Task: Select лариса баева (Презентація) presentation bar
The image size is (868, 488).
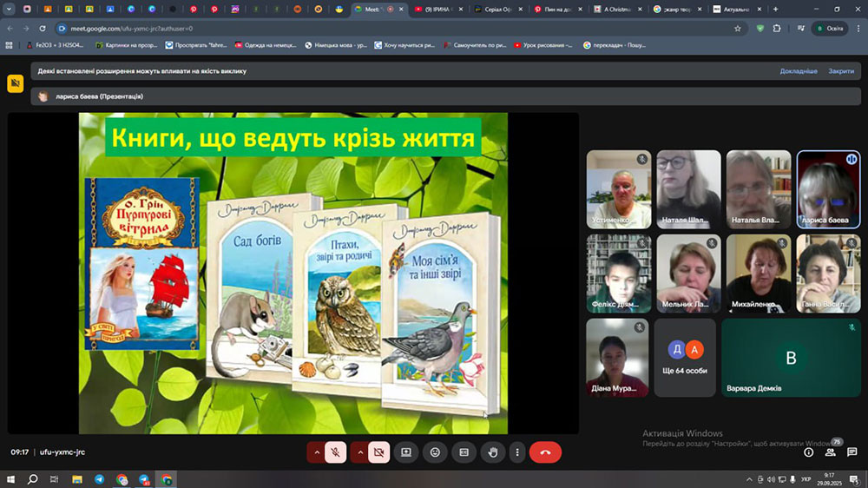Action: [x=445, y=96]
